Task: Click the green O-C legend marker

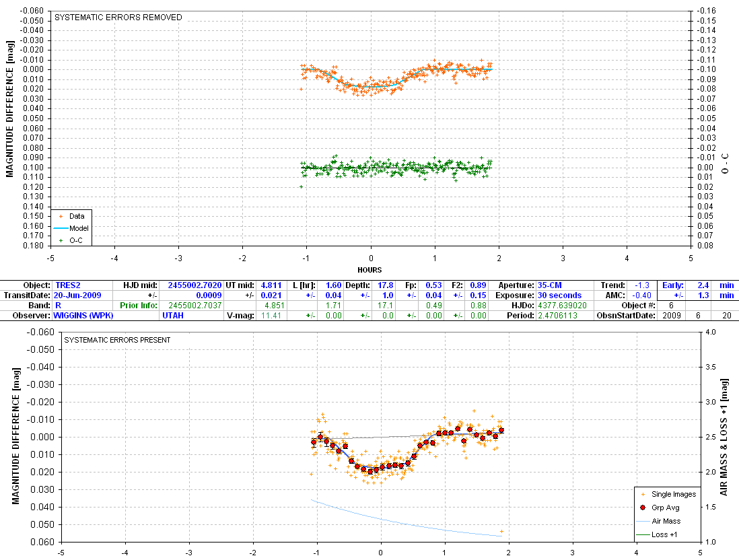Action: click(x=62, y=240)
